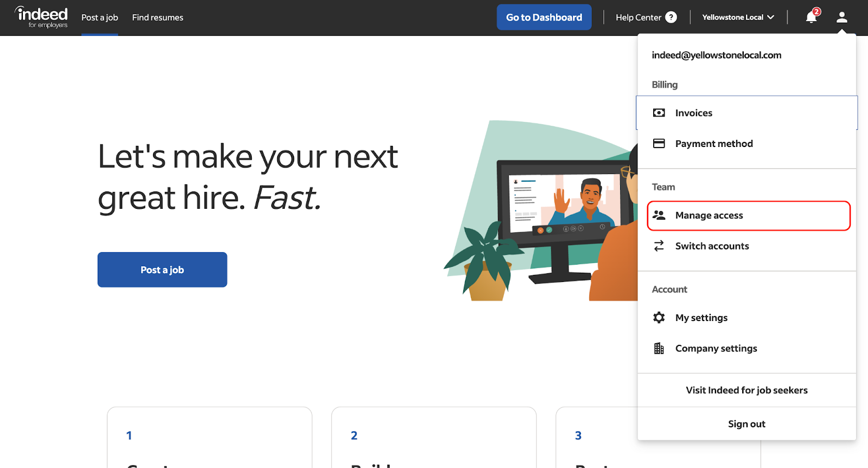Click the user profile icon

pyautogui.click(x=841, y=17)
